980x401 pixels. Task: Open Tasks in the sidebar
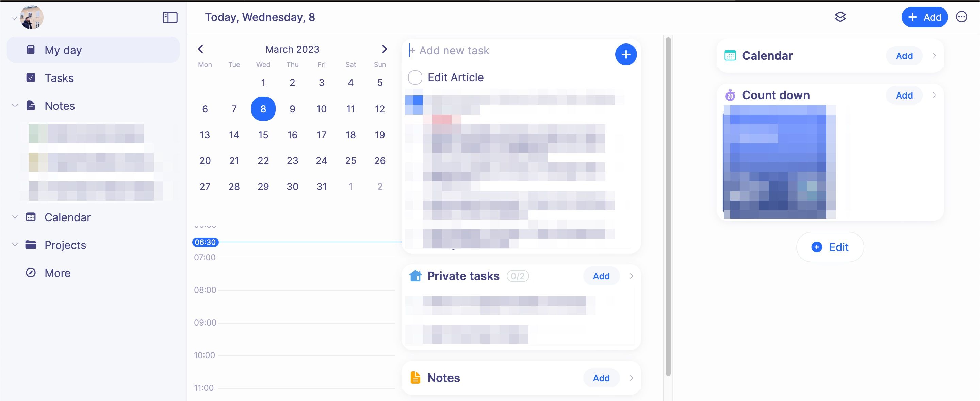(x=59, y=78)
